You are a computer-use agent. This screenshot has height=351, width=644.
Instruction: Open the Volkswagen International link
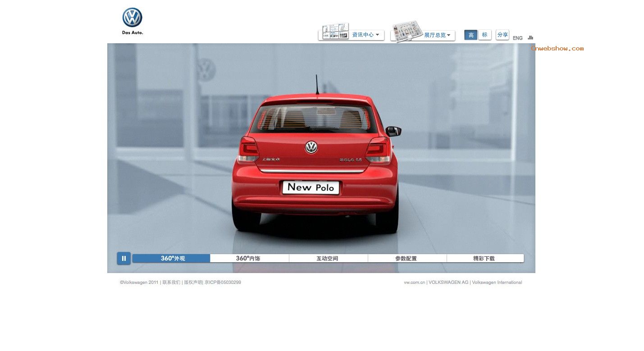click(x=497, y=283)
